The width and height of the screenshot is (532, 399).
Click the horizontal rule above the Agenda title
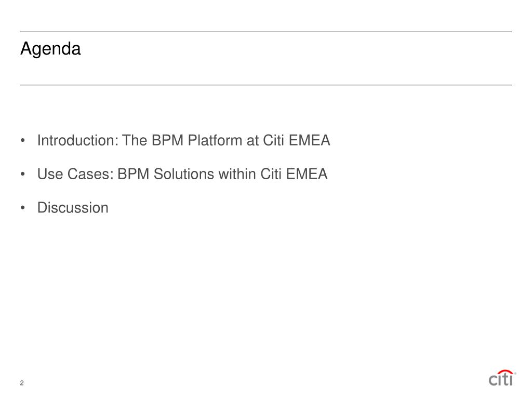coord(266,32)
